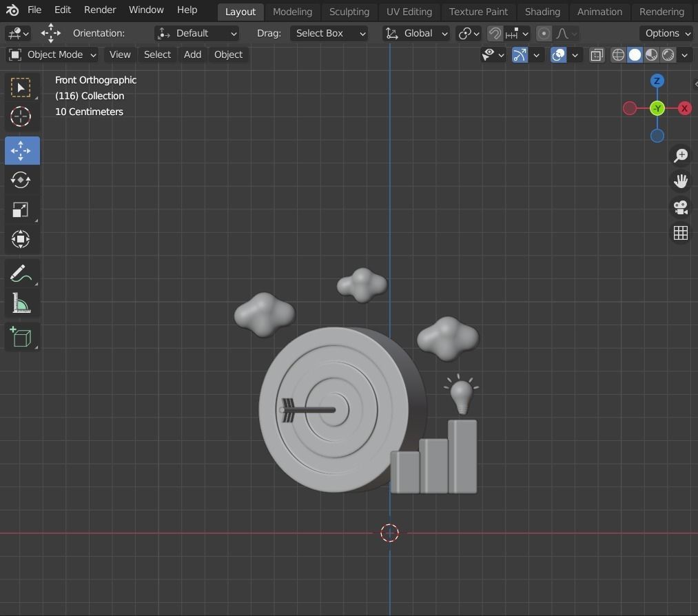This screenshot has height=616, width=698.
Task: Toggle camera view icon
Action: point(680,207)
